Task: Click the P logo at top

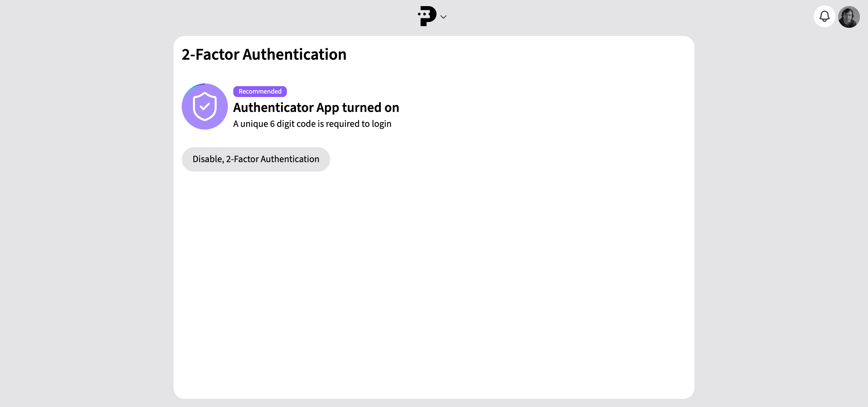Action: (x=427, y=16)
